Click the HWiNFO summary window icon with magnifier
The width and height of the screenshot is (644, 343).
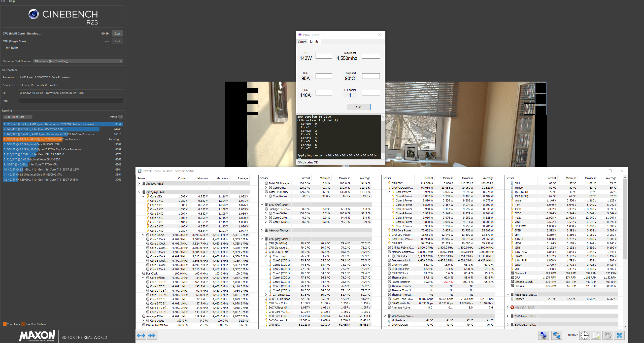pos(543,335)
